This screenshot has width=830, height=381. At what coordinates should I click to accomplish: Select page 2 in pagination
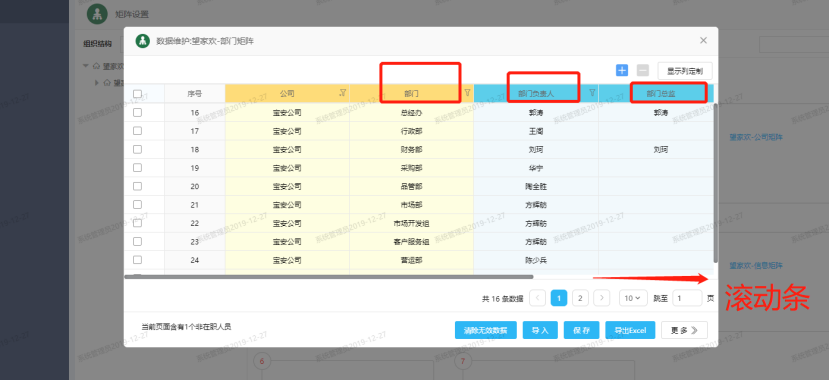click(580, 298)
